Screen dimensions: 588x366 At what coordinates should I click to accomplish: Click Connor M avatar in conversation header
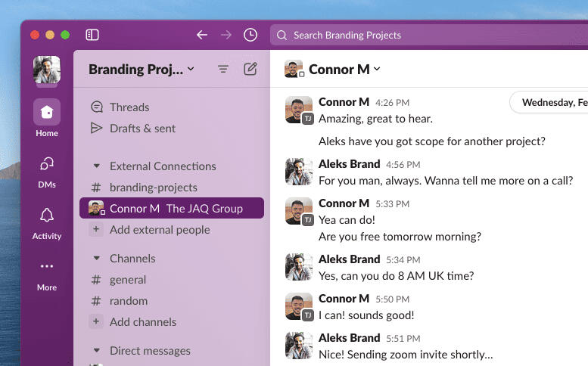[x=294, y=69]
